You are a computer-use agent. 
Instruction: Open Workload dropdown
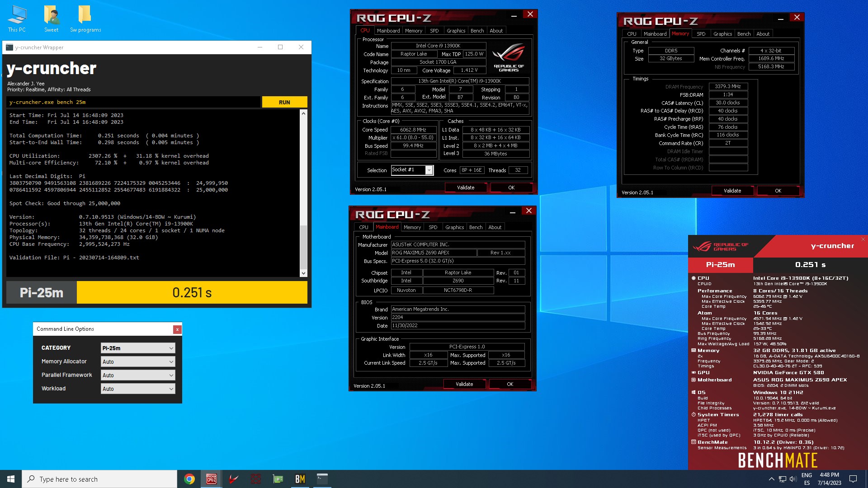(x=138, y=389)
